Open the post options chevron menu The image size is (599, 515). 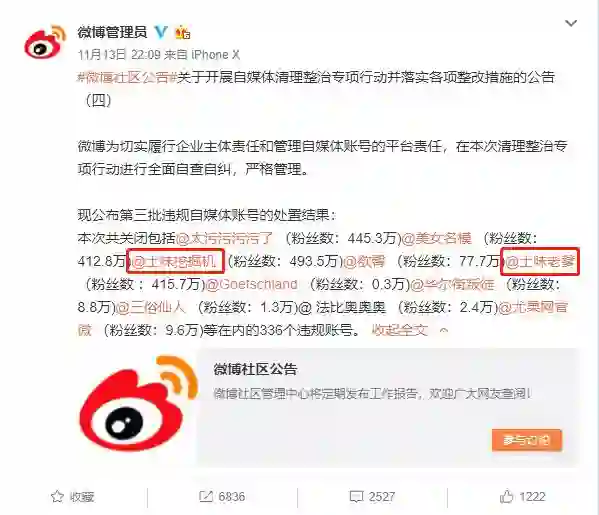[571, 23]
